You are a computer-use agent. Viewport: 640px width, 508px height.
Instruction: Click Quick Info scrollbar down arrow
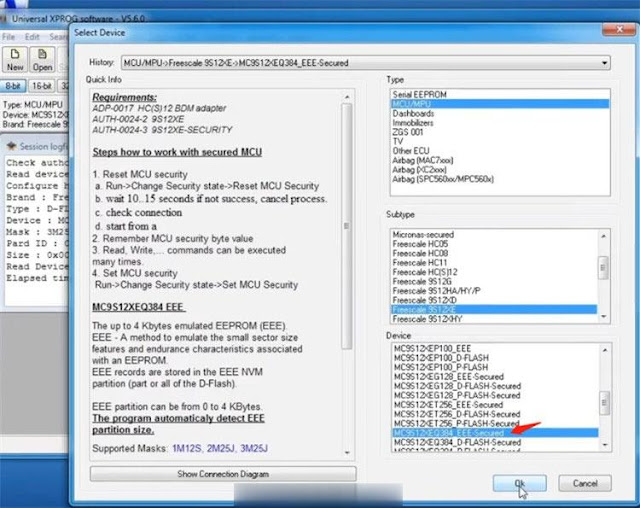pos(347,453)
